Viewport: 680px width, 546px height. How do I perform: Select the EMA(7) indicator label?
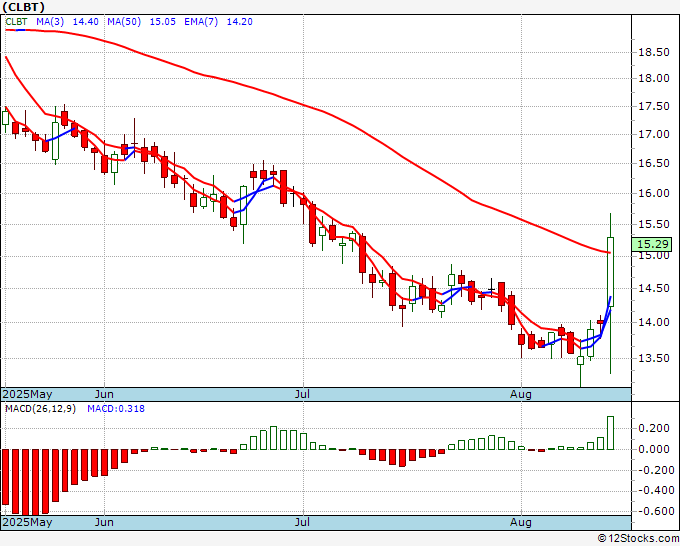(201, 22)
